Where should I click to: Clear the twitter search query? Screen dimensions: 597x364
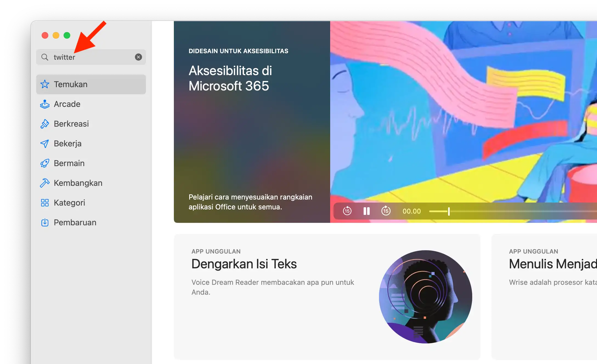(x=138, y=57)
